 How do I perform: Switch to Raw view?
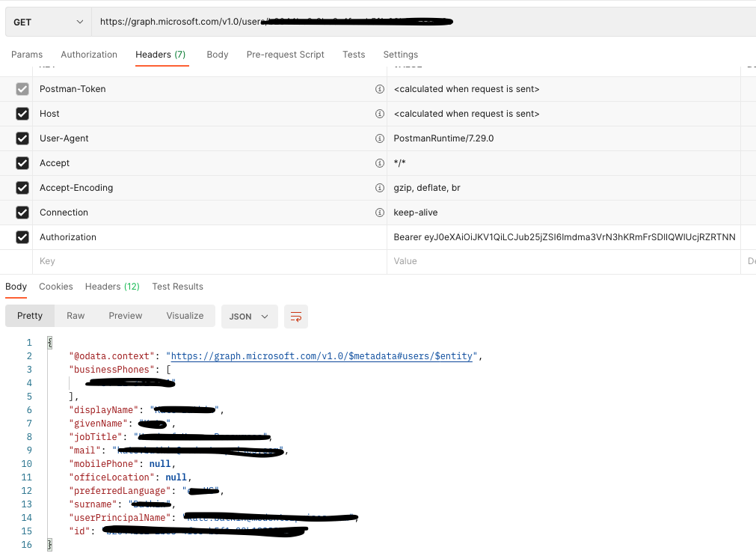(76, 316)
